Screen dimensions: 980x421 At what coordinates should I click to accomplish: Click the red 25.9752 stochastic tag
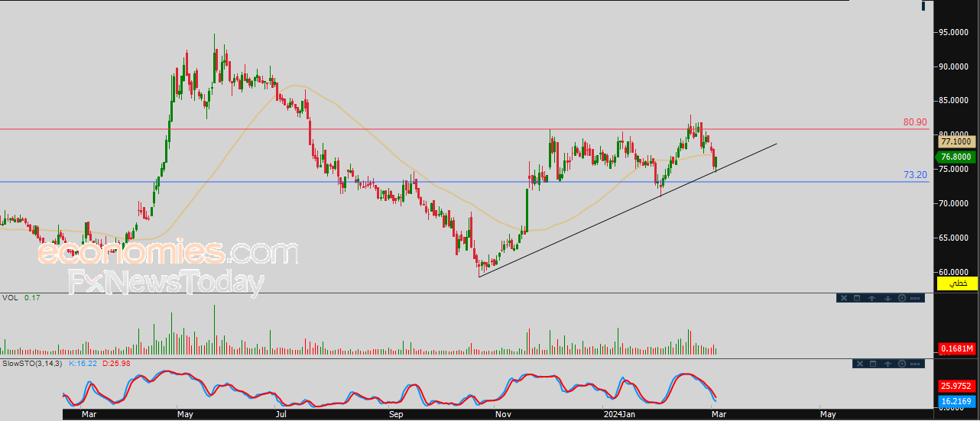tap(957, 386)
